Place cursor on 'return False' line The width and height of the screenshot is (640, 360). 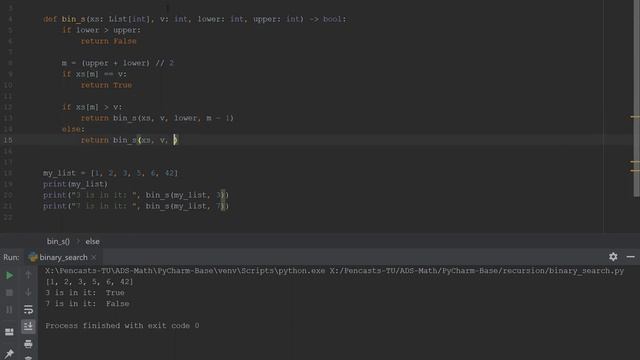point(109,41)
